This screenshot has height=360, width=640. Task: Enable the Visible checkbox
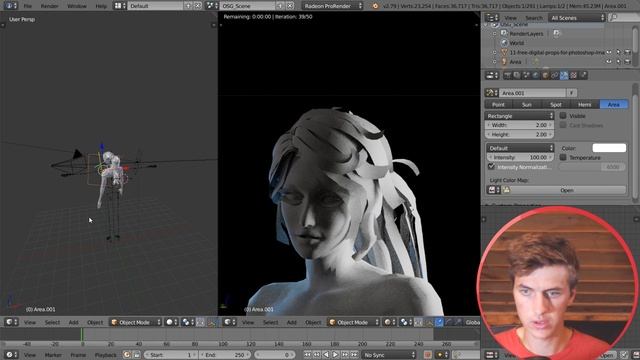[x=563, y=116]
